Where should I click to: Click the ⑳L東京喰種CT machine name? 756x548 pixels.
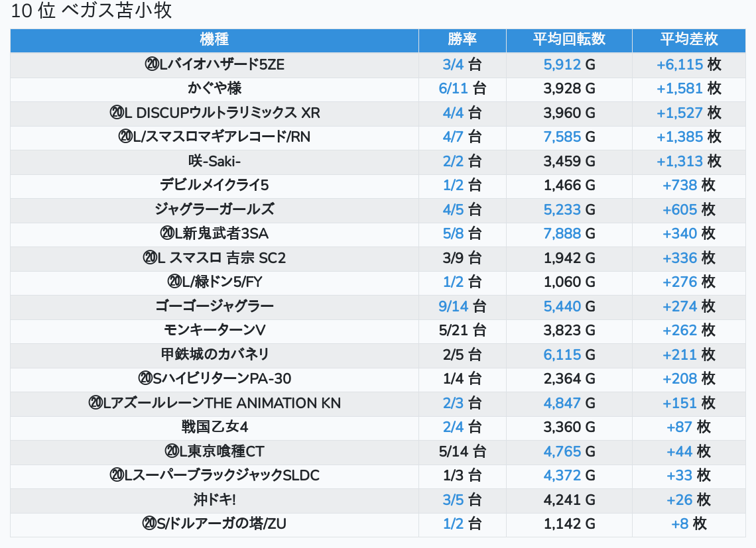(214, 451)
